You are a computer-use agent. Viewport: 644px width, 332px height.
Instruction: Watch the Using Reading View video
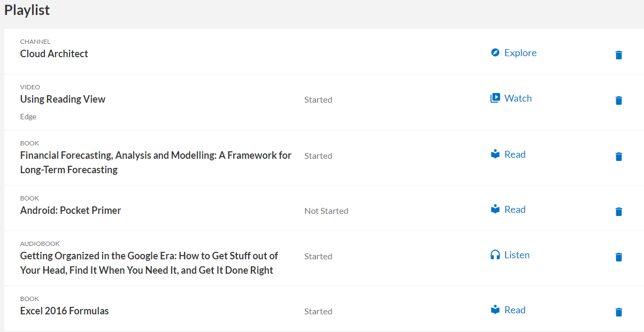pyautogui.click(x=518, y=98)
